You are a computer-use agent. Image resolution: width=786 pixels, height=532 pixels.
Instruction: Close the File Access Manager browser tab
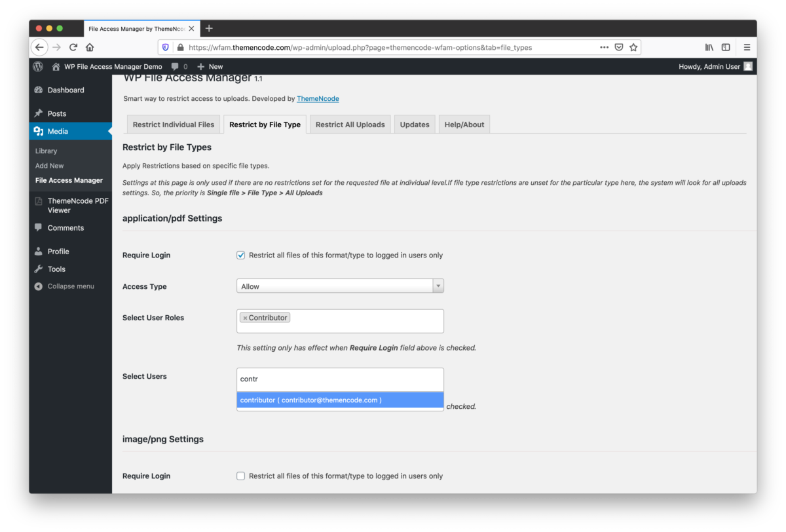[191, 29]
